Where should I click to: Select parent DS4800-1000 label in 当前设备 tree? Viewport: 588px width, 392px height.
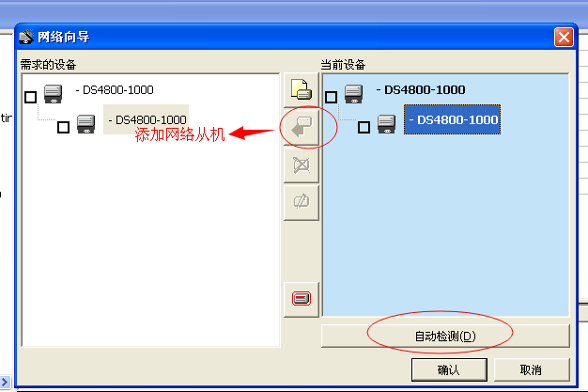coord(421,90)
